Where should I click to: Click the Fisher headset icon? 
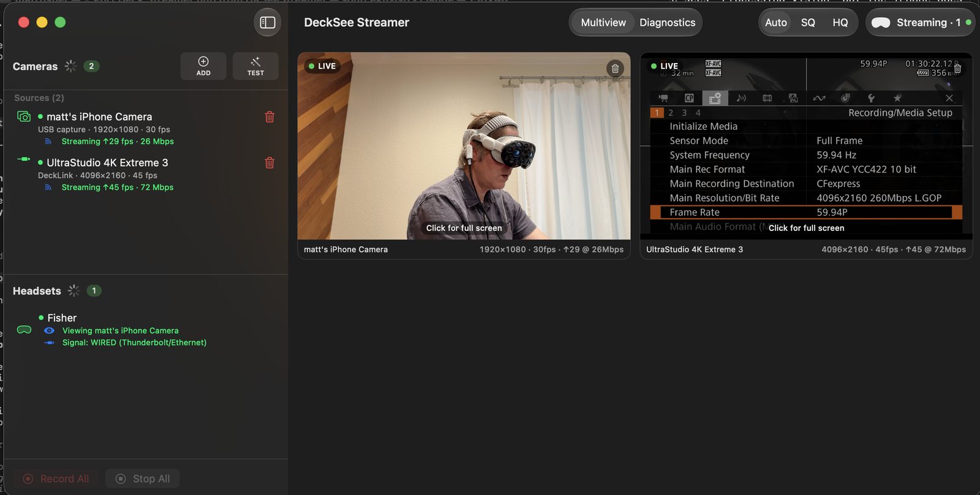click(x=24, y=330)
